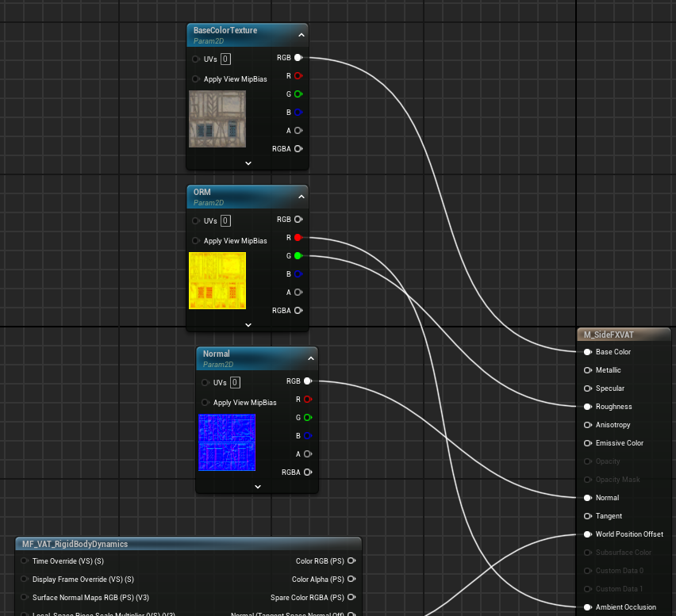This screenshot has width=676, height=616.
Task: Click M_SideFXVAT Normal input pin
Action: coord(588,498)
